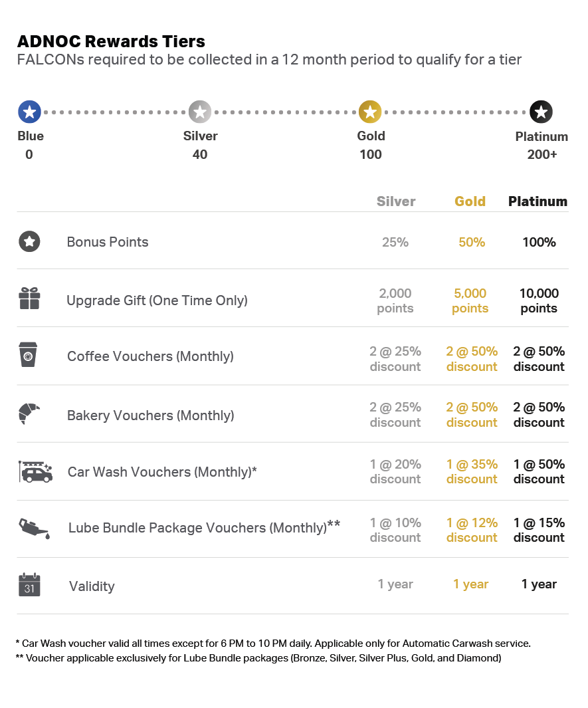Click the ADNOC Rewards Tiers heading
The width and height of the screenshot is (588, 708).
tap(111, 41)
